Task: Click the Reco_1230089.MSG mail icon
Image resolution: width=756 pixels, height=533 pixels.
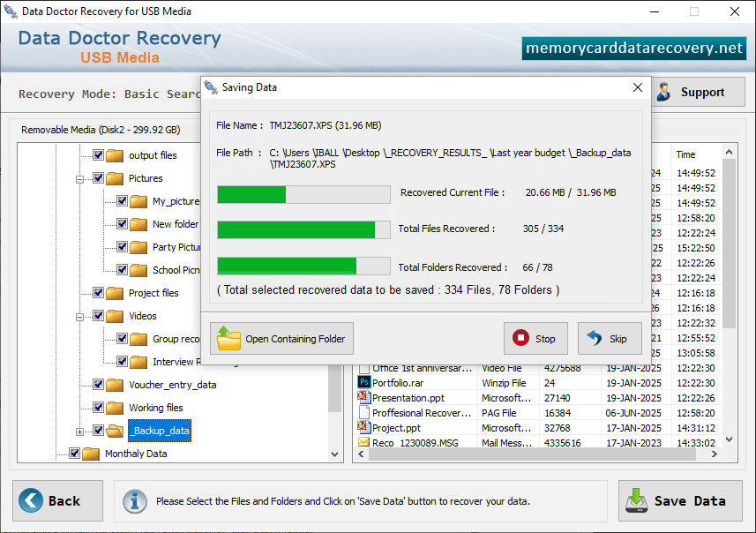Action: (x=363, y=442)
